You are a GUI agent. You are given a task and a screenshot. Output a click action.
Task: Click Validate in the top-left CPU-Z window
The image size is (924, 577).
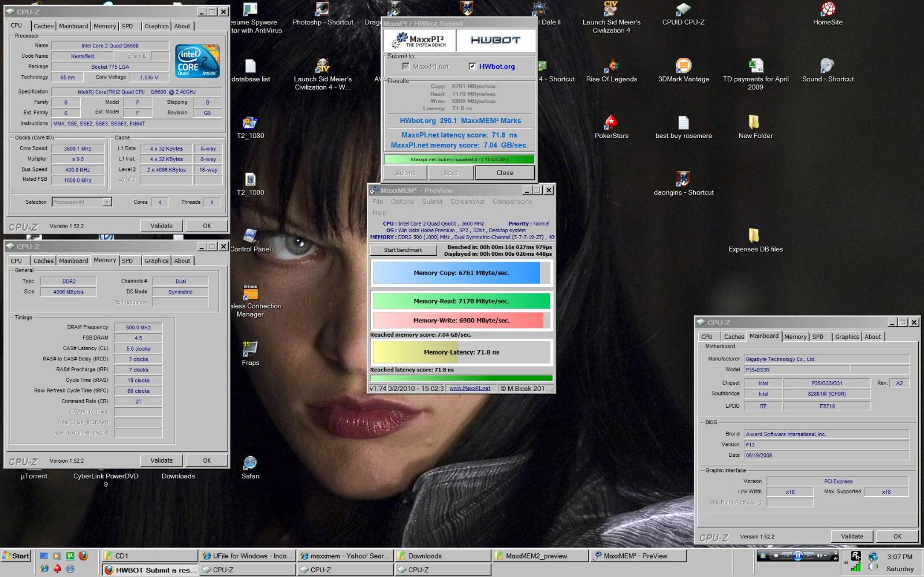click(x=162, y=226)
